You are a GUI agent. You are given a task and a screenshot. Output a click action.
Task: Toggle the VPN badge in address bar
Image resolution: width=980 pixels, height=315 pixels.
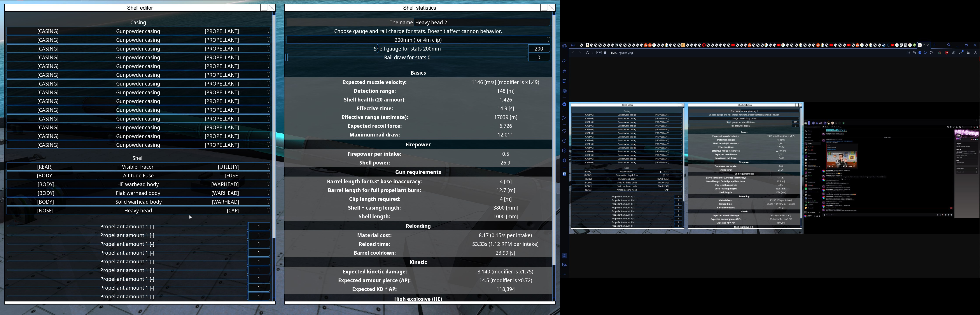[599, 53]
